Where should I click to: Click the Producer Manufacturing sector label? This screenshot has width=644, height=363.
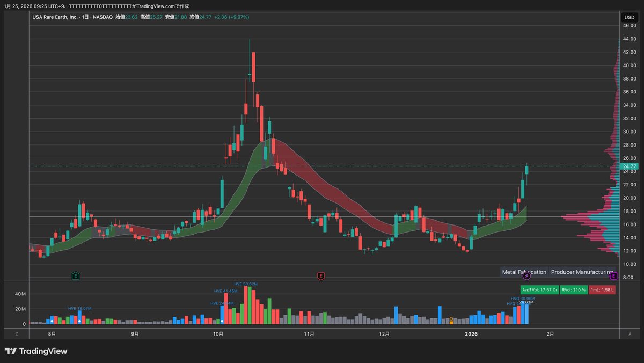point(582,272)
